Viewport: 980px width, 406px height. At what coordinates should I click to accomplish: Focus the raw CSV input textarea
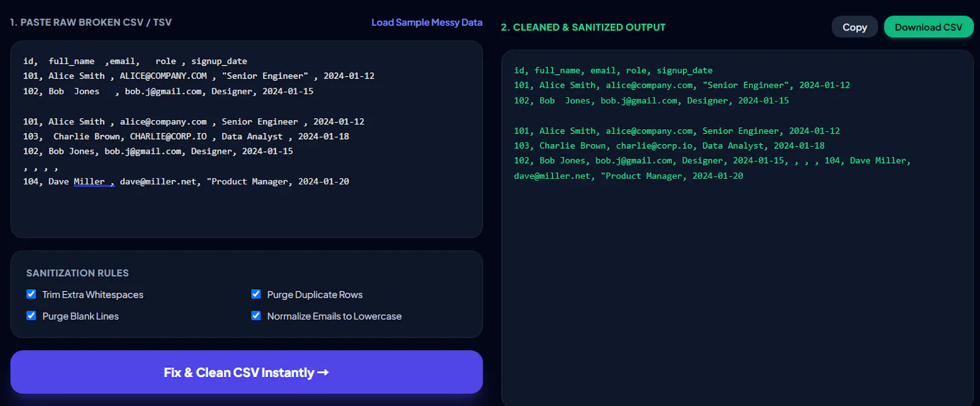click(246, 139)
